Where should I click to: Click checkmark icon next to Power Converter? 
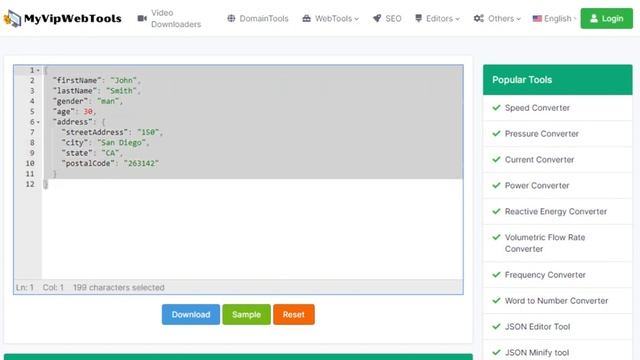(496, 185)
